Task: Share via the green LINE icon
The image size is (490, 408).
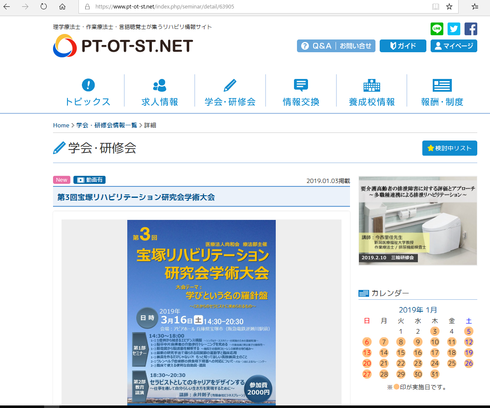Action: point(437,29)
